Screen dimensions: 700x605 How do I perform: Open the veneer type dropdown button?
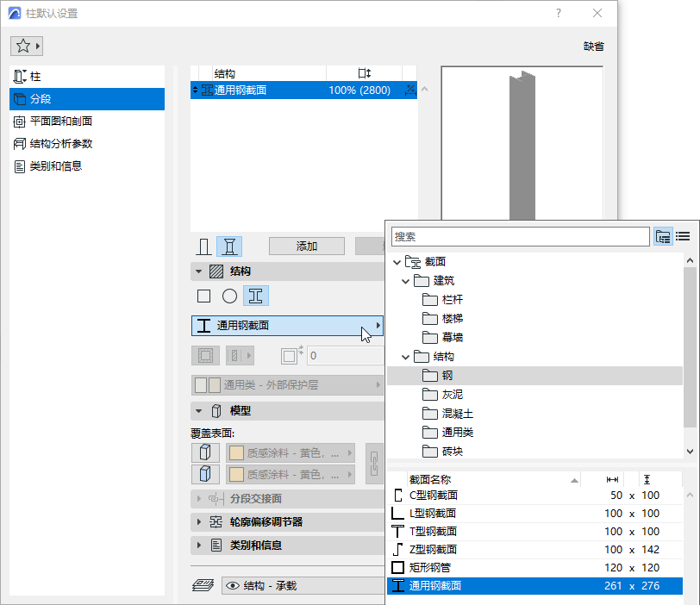(240, 356)
